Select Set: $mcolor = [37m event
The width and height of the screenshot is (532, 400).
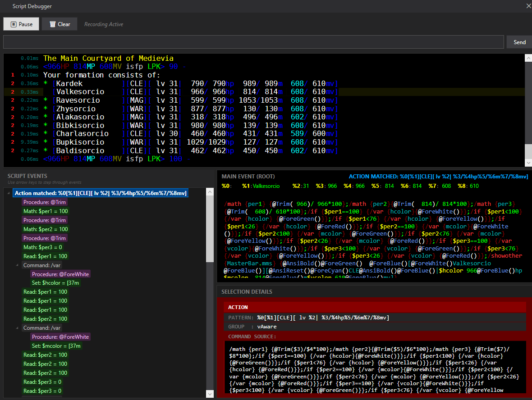pos(56,346)
